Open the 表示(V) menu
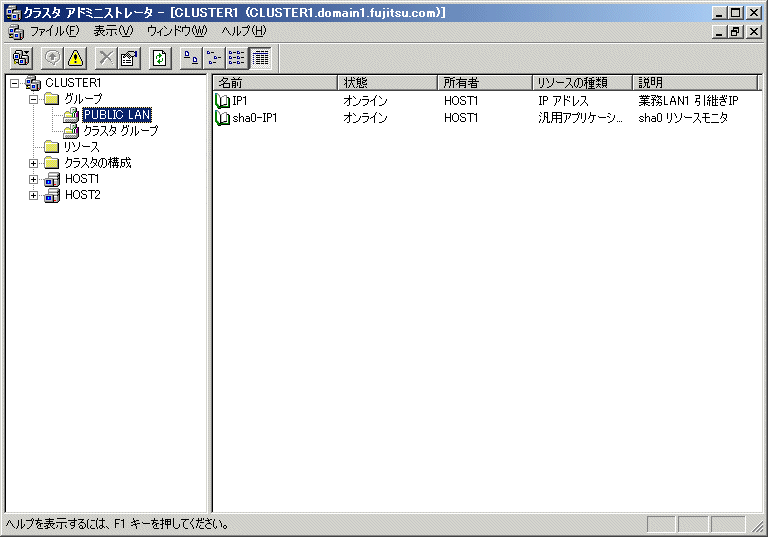Image resolution: width=768 pixels, height=537 pixels. (x=112, y=31)
